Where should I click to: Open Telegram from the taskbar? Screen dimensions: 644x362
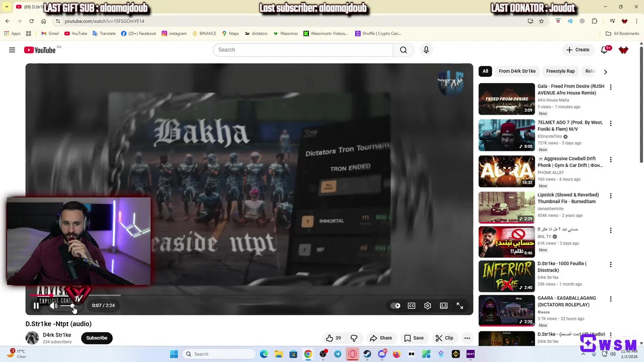[338, 354]
